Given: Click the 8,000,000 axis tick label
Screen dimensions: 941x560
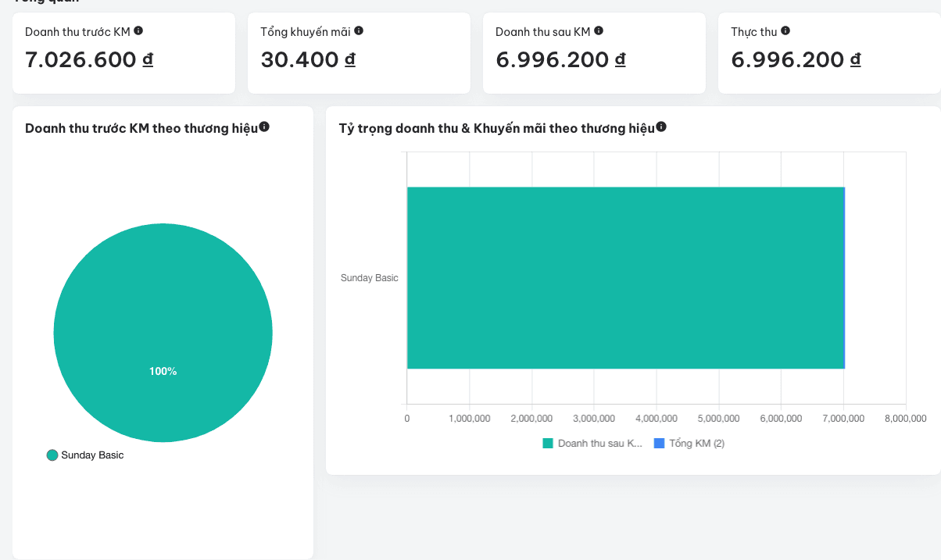Looking at the screenshot, I should point(906,419).
